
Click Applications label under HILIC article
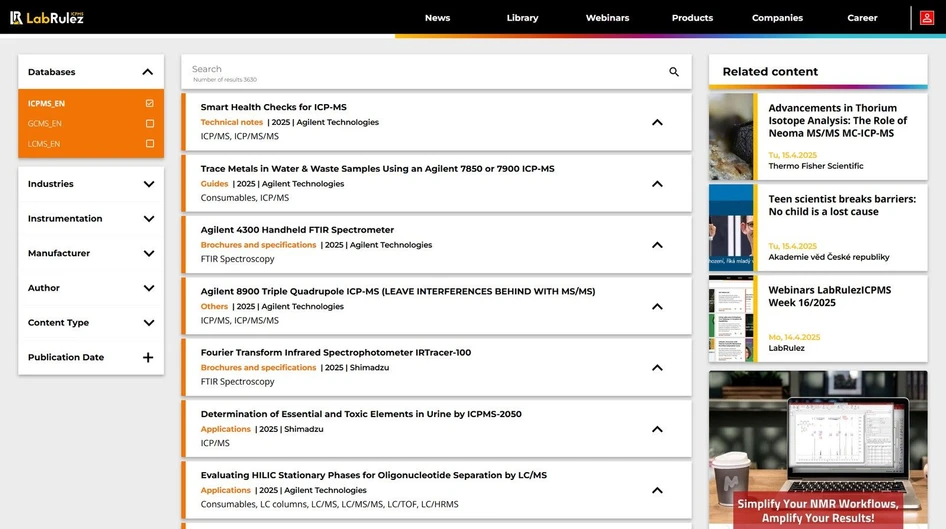pyautogui.click(x=226, y=490)
